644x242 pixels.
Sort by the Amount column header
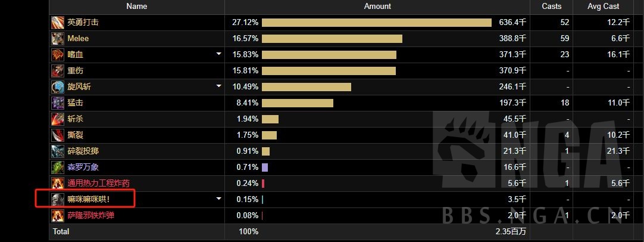pyautogui.click(x=377, y=7)
